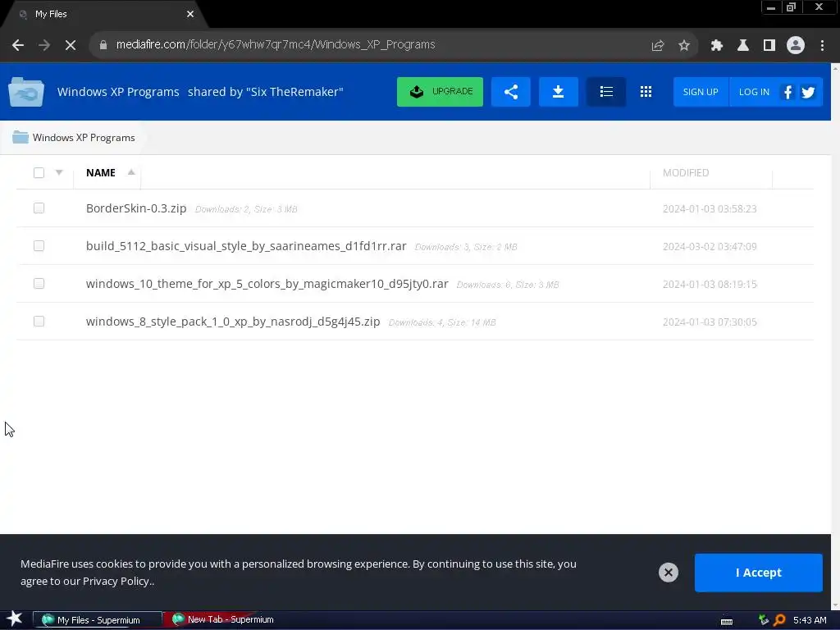Go back to the previous page
Image resolution: width=840 pixels, height=630 pixels.
coord(18,45)
